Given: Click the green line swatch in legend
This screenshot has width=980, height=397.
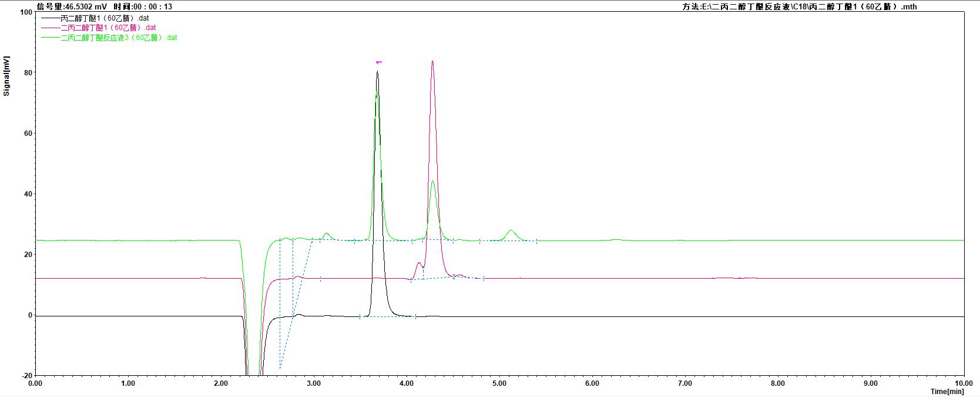Looking at the screenshot, I should (x=50, y=38).
